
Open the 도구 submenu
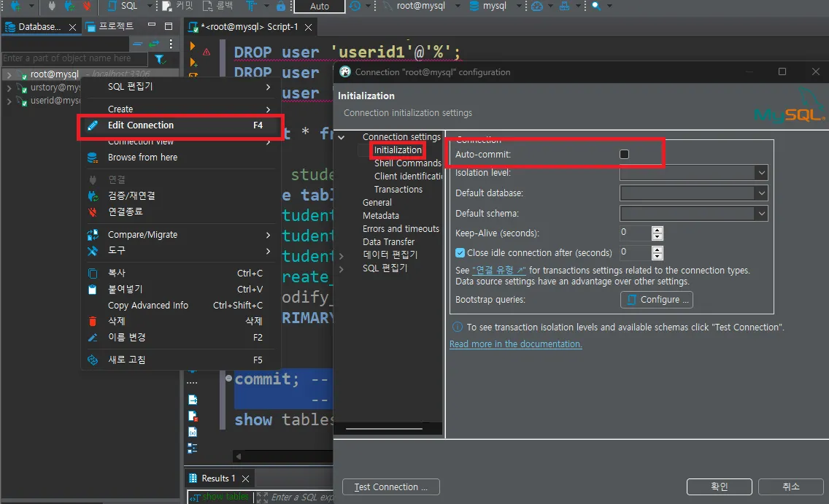181,250
